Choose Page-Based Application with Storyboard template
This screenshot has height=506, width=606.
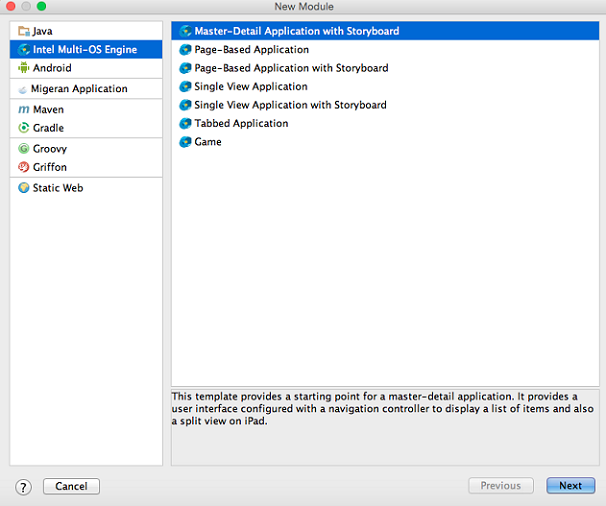click(385, 68)
